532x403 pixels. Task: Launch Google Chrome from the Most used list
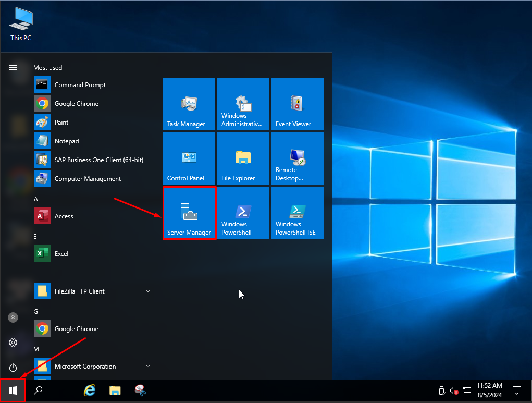coord(92,104)
